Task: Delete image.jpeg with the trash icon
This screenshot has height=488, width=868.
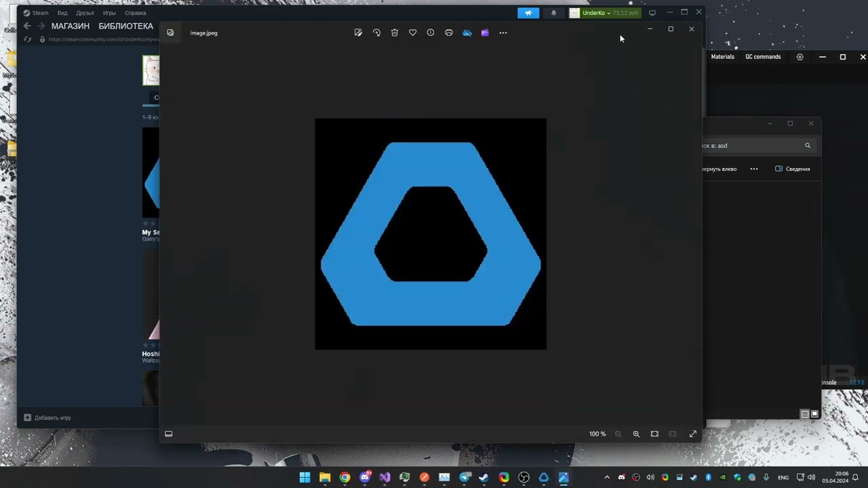Action: [395, 33]
